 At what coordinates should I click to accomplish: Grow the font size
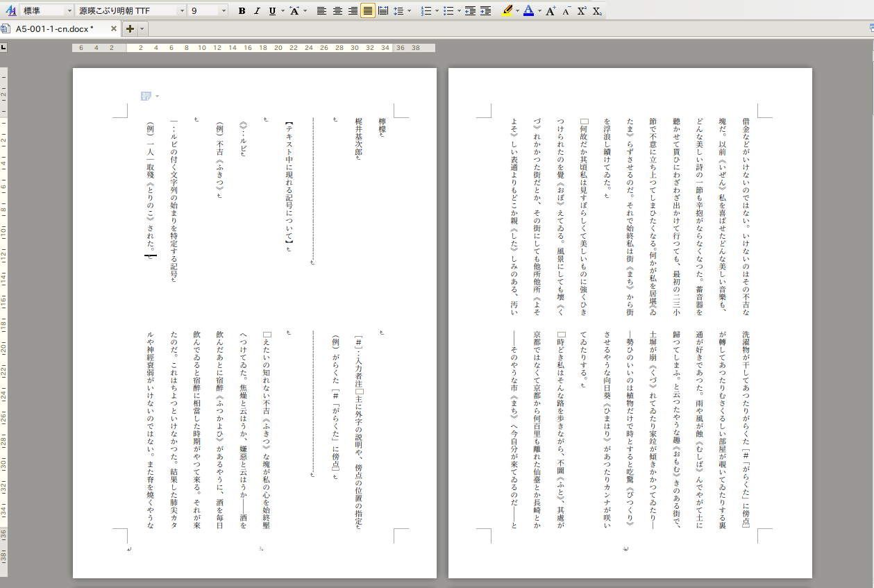pyautogui.click(x=551, y=11)
